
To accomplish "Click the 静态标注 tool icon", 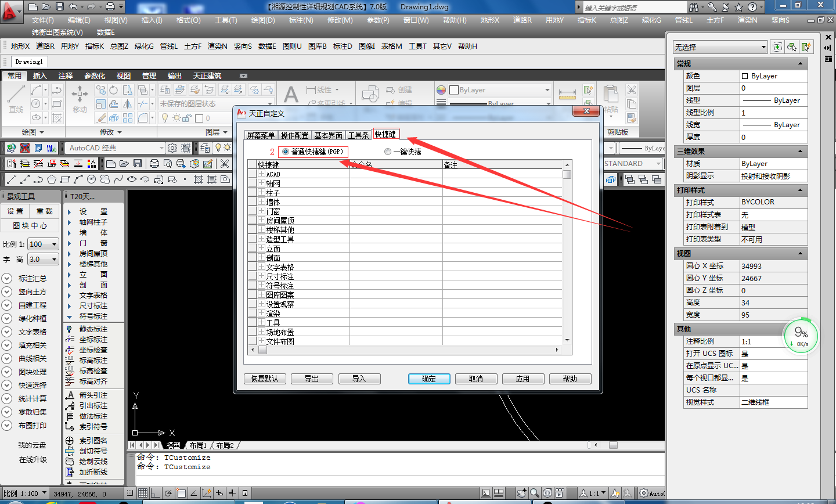I will coord(69,329).
